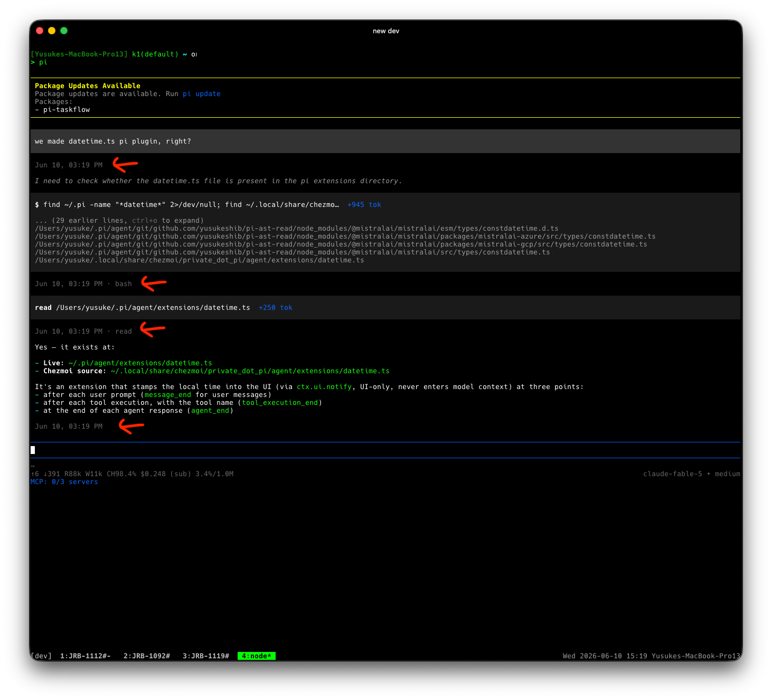This screenshot has width=772, height=700.
Task: Expand the '29 earlier lines, ctrl+o to expand' output
Action: pos(119,221)
